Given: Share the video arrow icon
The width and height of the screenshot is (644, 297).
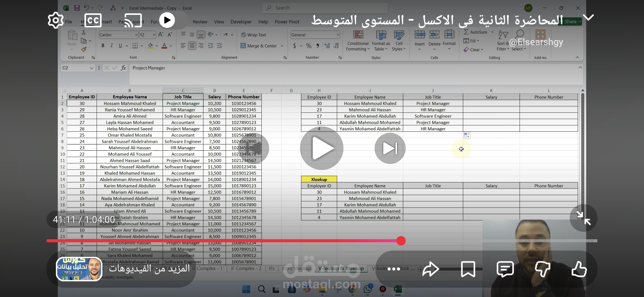Looking at the screenshot, I should [x=431, y=269].
